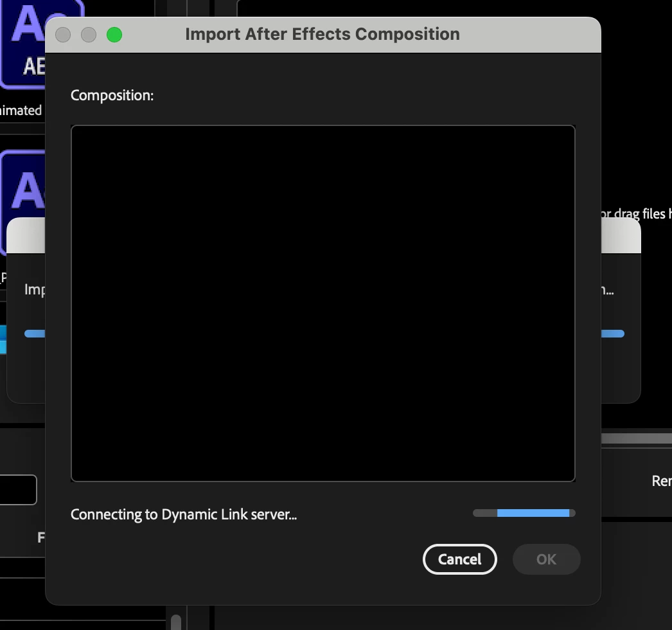Click the upper After Effects file icon behind dialog

click(x=24, y=44)
